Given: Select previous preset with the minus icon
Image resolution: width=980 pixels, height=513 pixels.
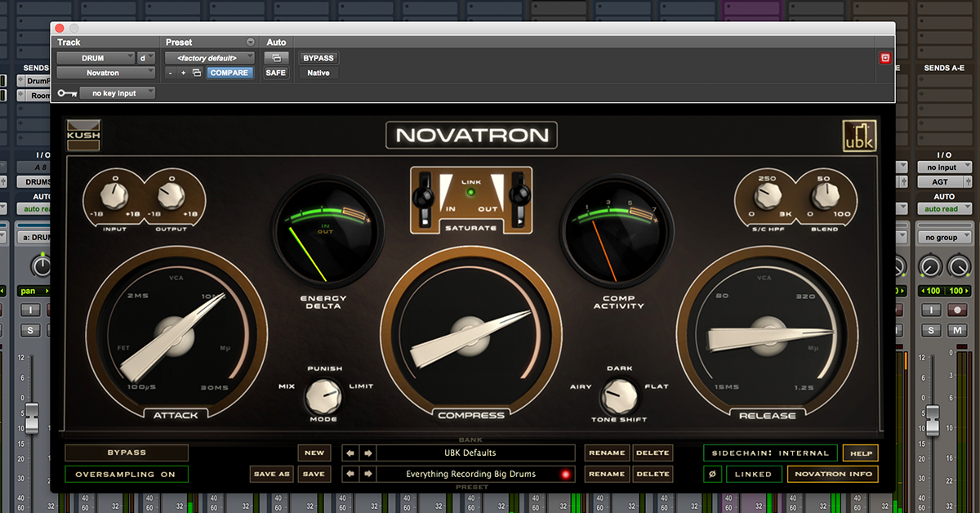Looking at the screenshot, I should 171,73.
